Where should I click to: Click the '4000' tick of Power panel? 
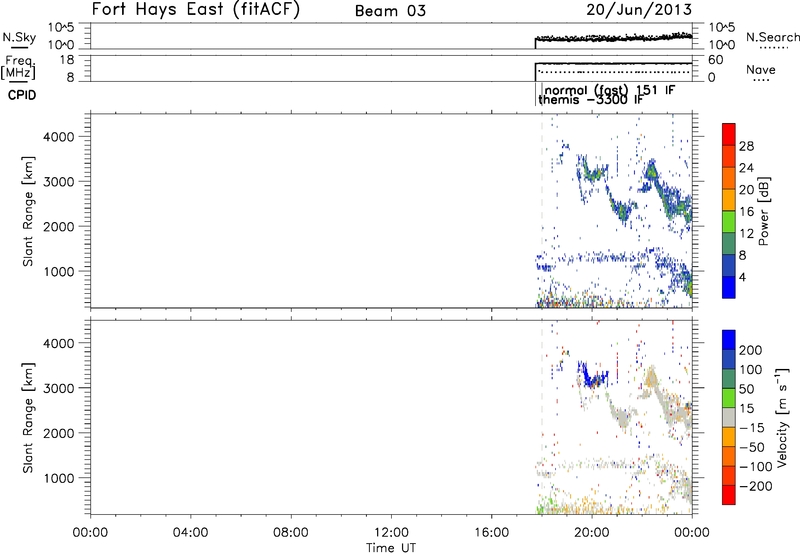(x=59, y=137)
